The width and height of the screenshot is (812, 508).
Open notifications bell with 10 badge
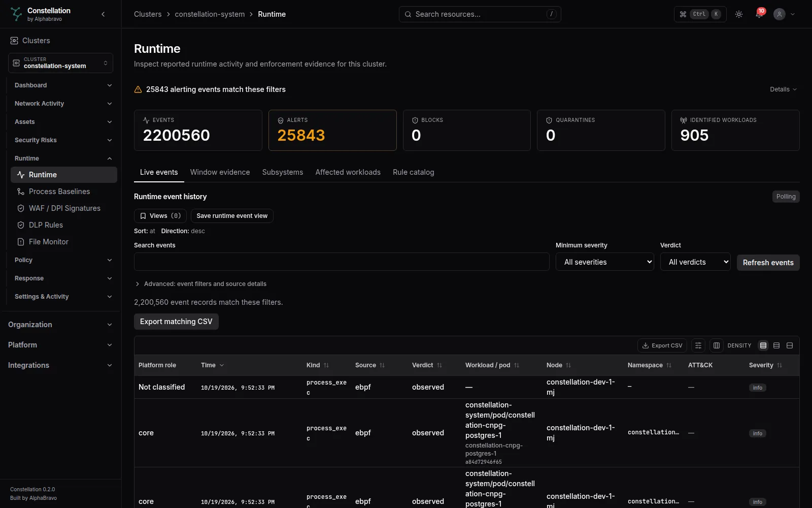click(x=759, y=14)
